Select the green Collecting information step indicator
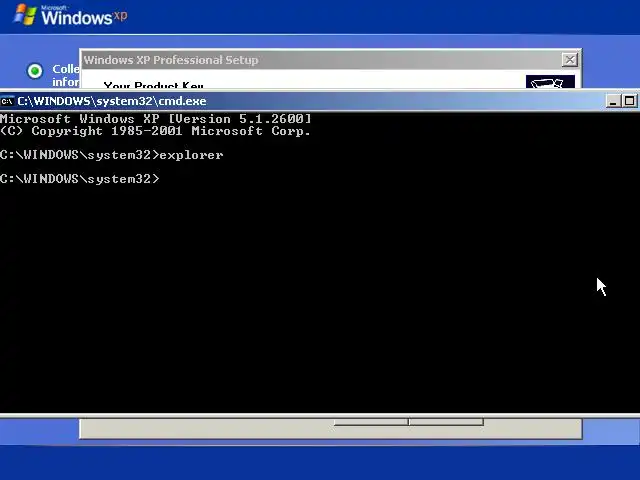The width and height of the screenshot is (640, 480). (35, 71)
